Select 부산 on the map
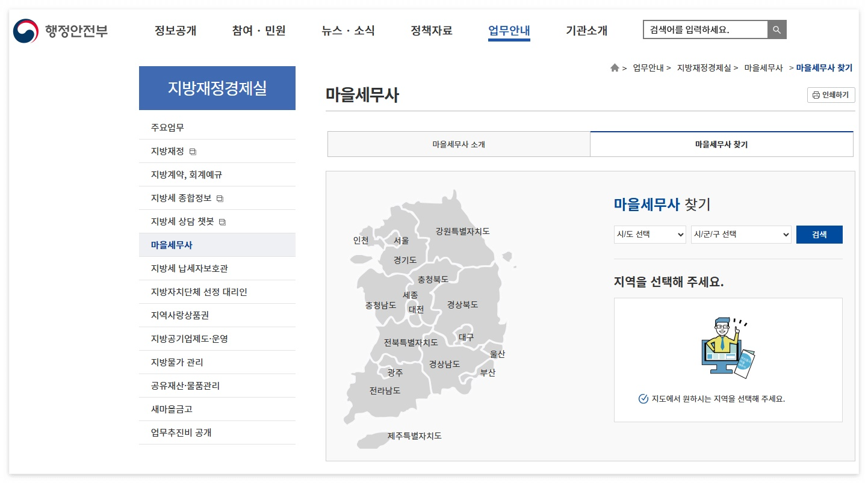The image size is (868, 483). [x=488, y=373]
